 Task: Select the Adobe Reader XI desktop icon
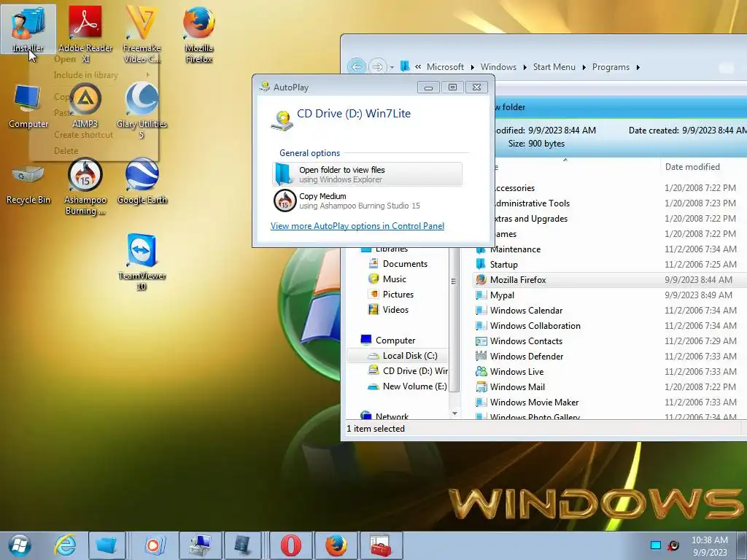[x=85, y=34]
